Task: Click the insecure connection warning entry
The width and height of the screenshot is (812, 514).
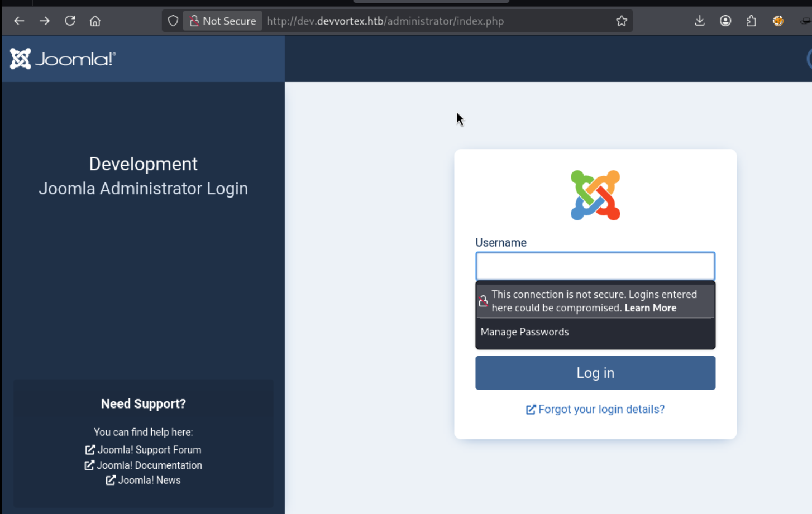Action: [x=595, y=301]
